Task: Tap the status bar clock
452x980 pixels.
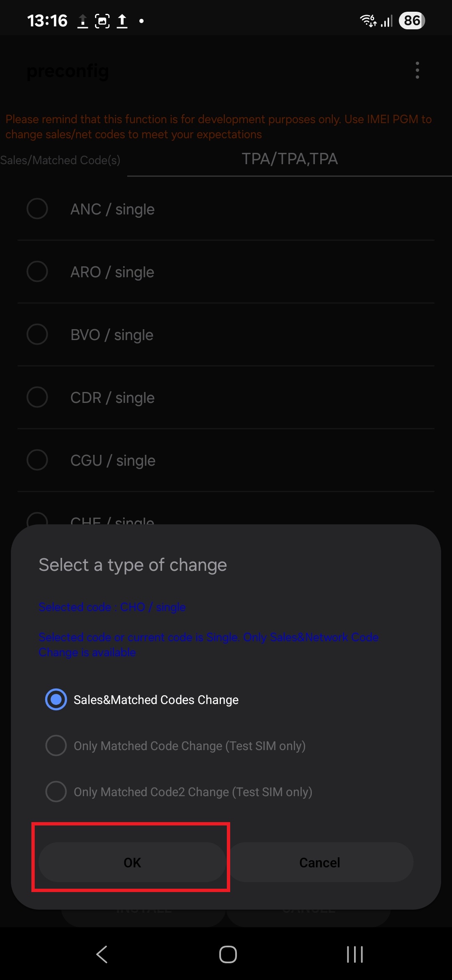Action: pyautogui.click(x=47, y=21)
